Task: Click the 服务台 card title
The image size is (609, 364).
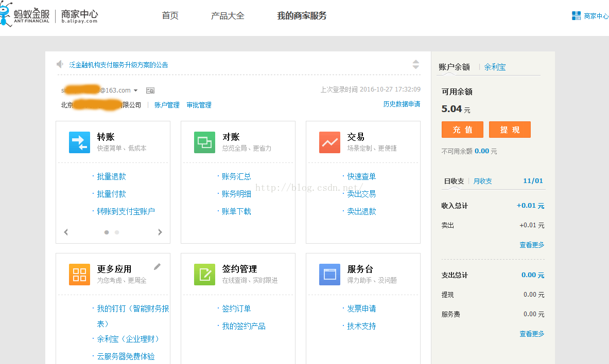Action: coord(360,269)
